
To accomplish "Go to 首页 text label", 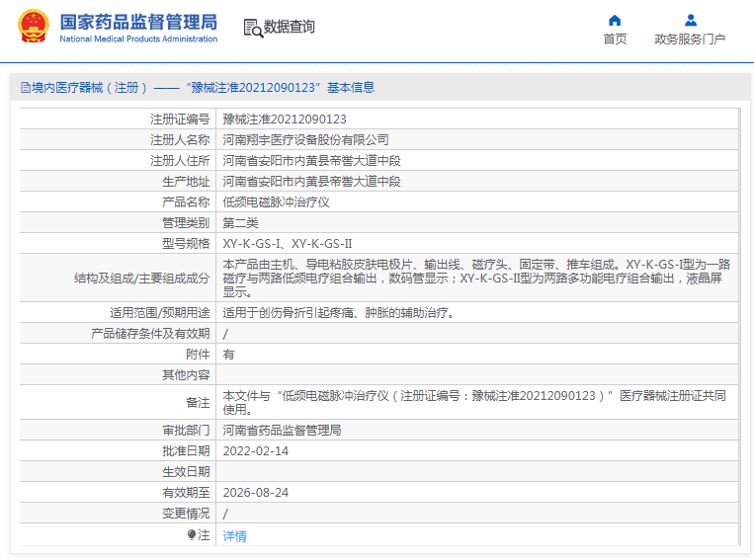I will click(x=615, y=40).
